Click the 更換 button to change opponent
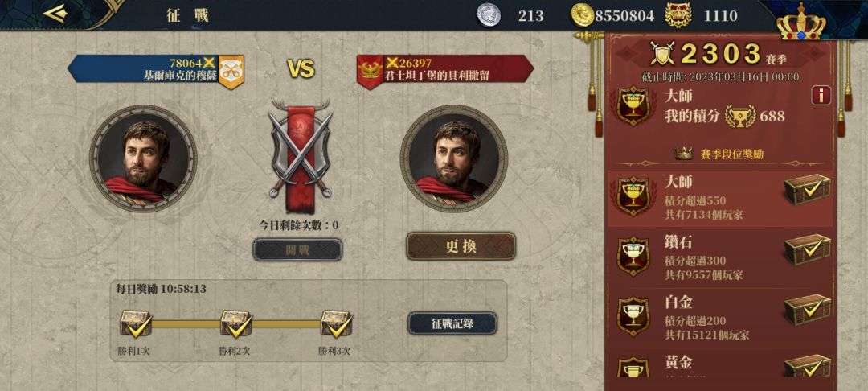This screenshot has width=868, height=391. 461,246
